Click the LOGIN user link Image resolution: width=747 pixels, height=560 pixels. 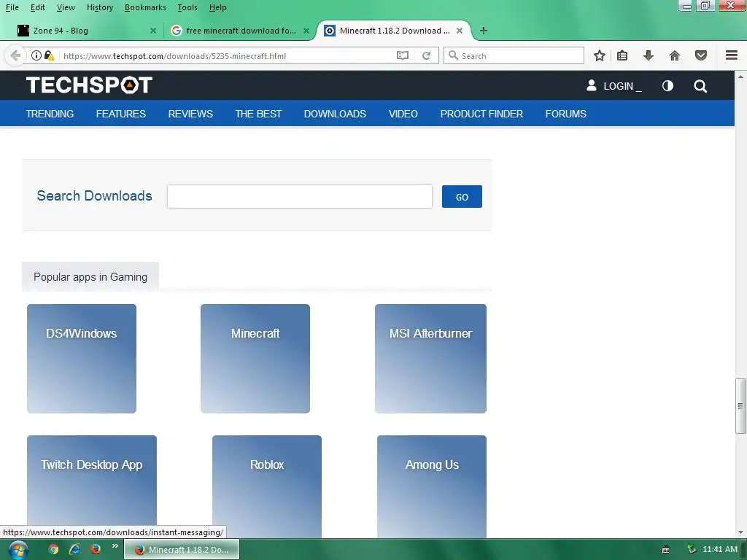614,86
